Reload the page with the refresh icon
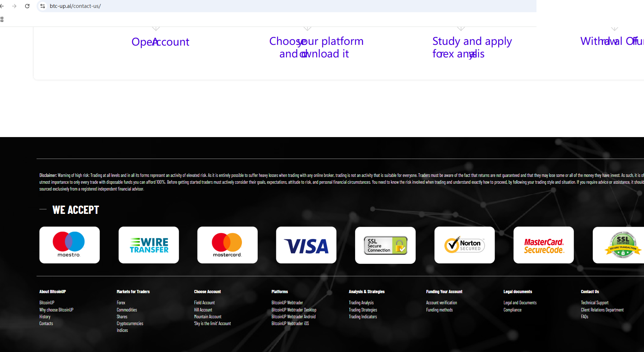Screen dimensions: 644x352 tap(27, 6)
